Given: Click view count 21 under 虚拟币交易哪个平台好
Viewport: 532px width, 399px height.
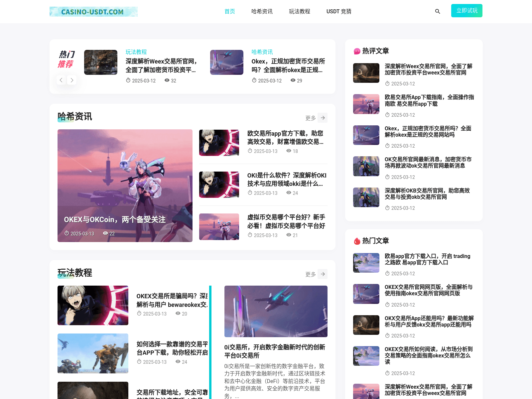Looking at the screenshot, I should tap(295, 235).
